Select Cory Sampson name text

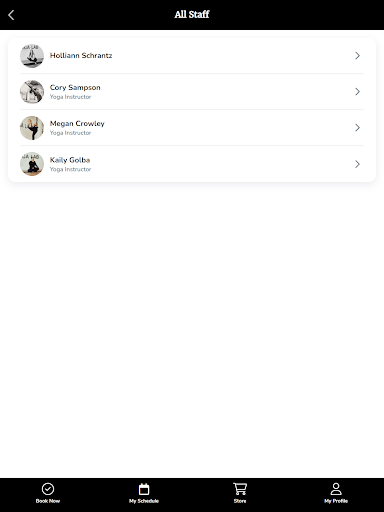75,88
